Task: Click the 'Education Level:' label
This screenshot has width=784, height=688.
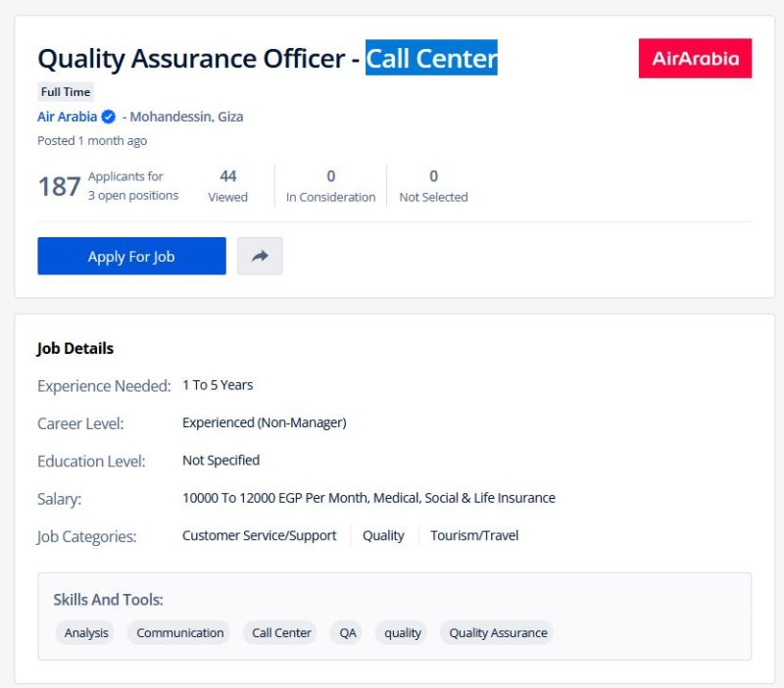Action: [91, 461]
